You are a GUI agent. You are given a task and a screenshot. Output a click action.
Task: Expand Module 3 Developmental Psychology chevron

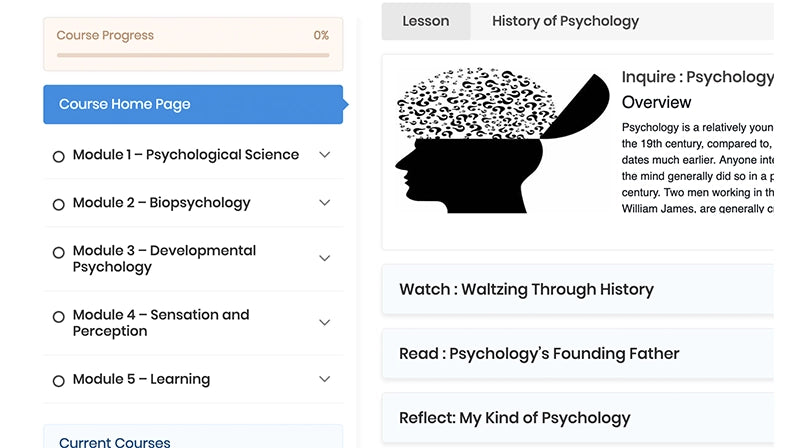(x=324, y=258)
